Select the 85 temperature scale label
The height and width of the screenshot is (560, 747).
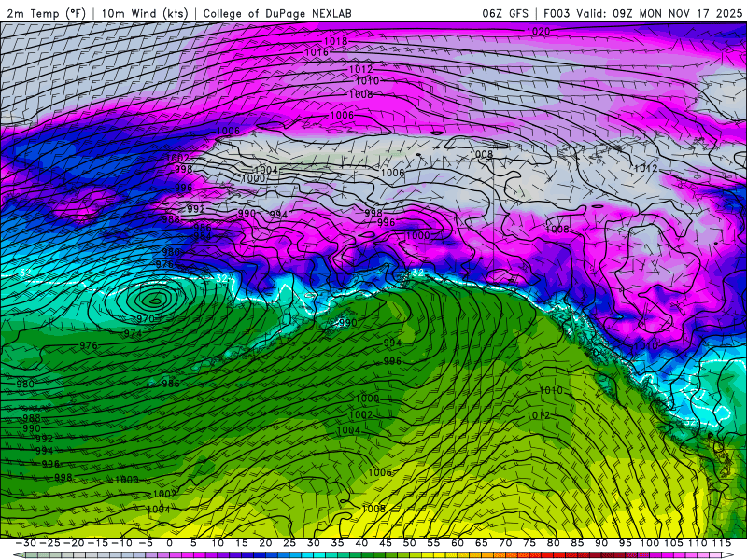577,543
